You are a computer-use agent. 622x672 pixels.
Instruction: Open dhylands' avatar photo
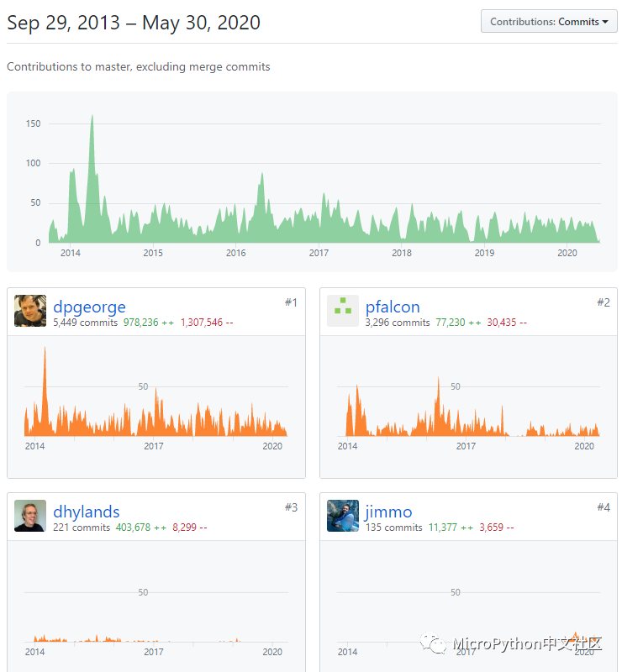[x=30, y=516]
